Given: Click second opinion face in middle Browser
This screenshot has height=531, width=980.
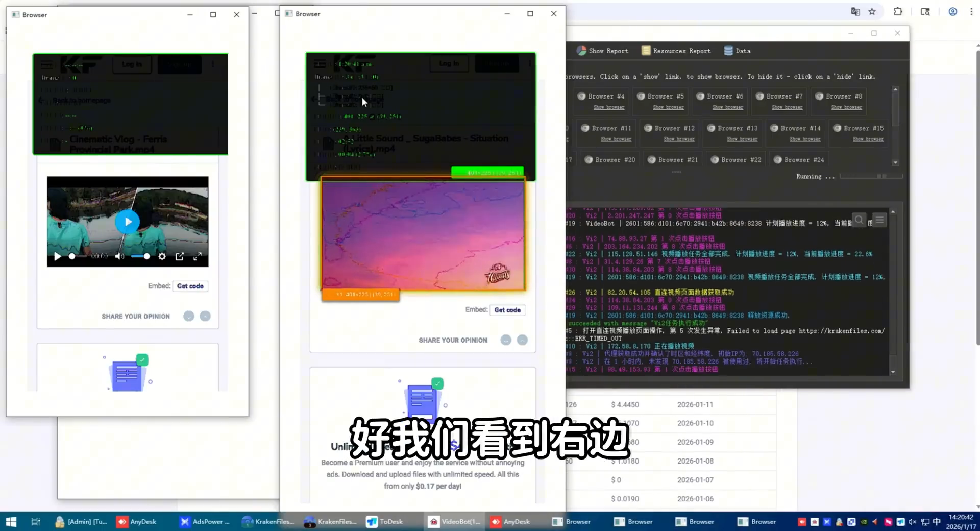Looking at the screenshot, I should [522, 340].
